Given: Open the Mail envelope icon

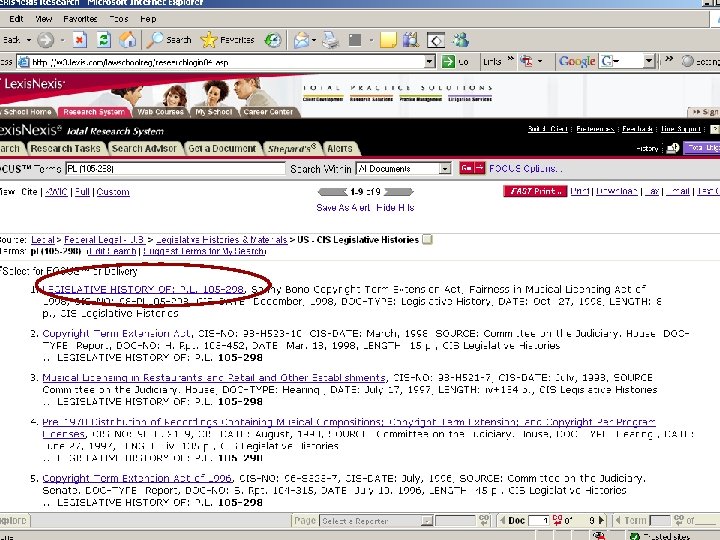Looking at the screenshot, I should click(301, 40).
